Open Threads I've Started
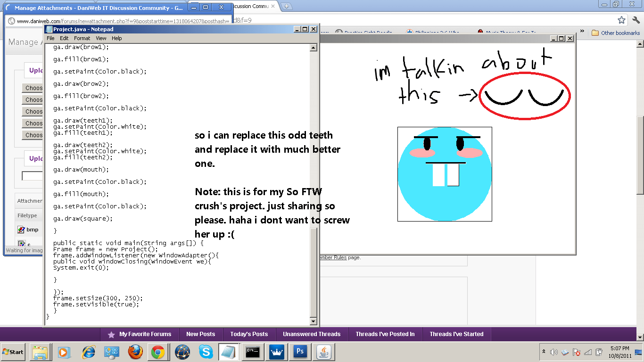Image resolution: width=644 pixels, height=362 pixels. 456,334
